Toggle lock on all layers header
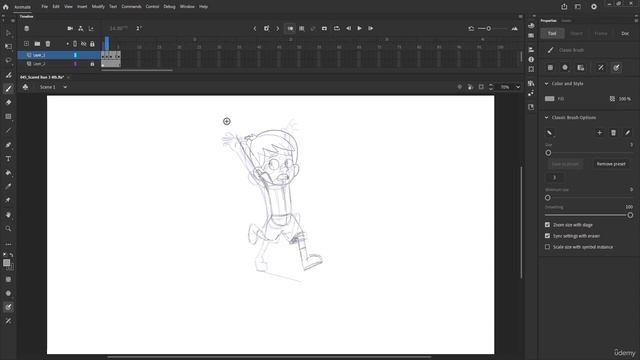 [92, 44]
